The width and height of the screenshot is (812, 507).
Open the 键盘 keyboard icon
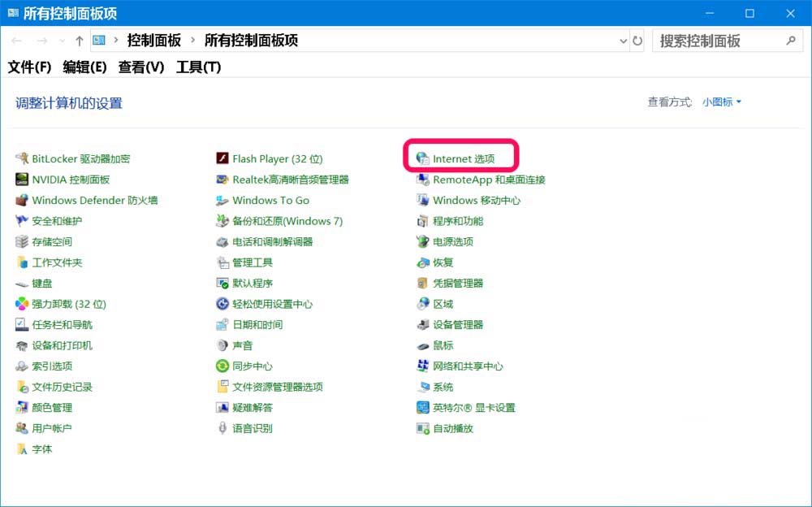pyautogui.click(x=22, y=284)
